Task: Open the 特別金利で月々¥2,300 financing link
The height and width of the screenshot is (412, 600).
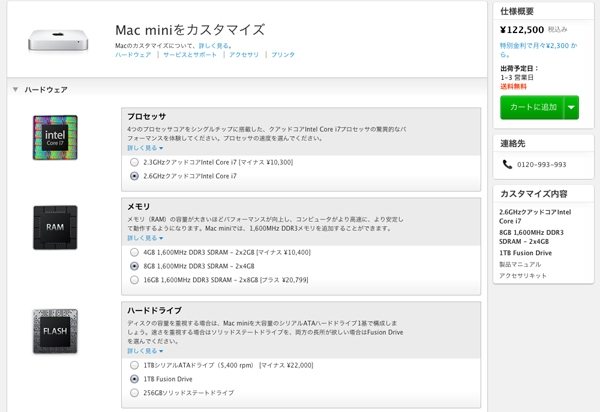Action: tap(538, 50)
